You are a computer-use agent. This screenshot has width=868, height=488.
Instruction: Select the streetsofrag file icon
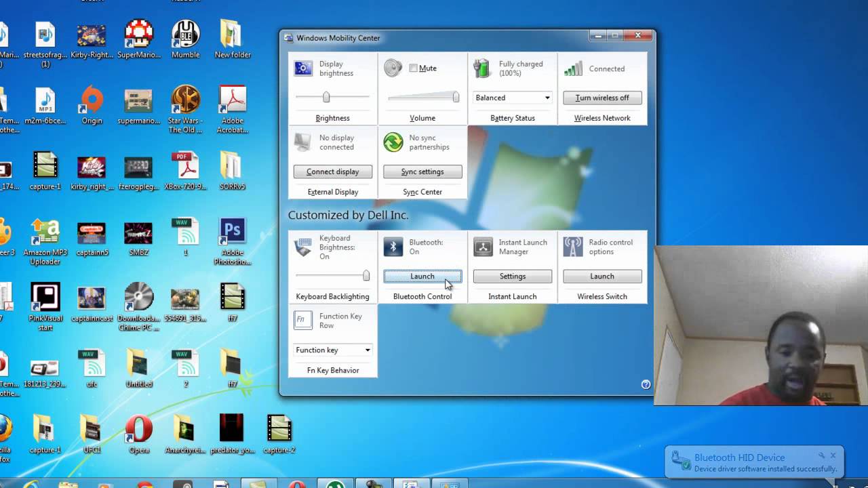coord(45,44)
